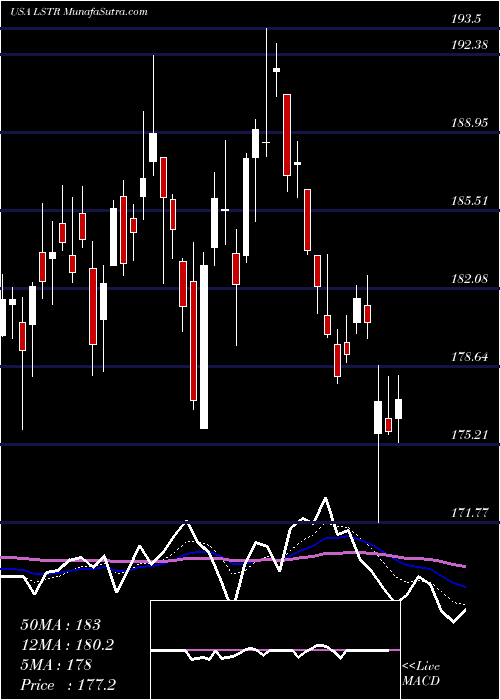
Task: Click the <<Live MACD label
Action: 421,673
